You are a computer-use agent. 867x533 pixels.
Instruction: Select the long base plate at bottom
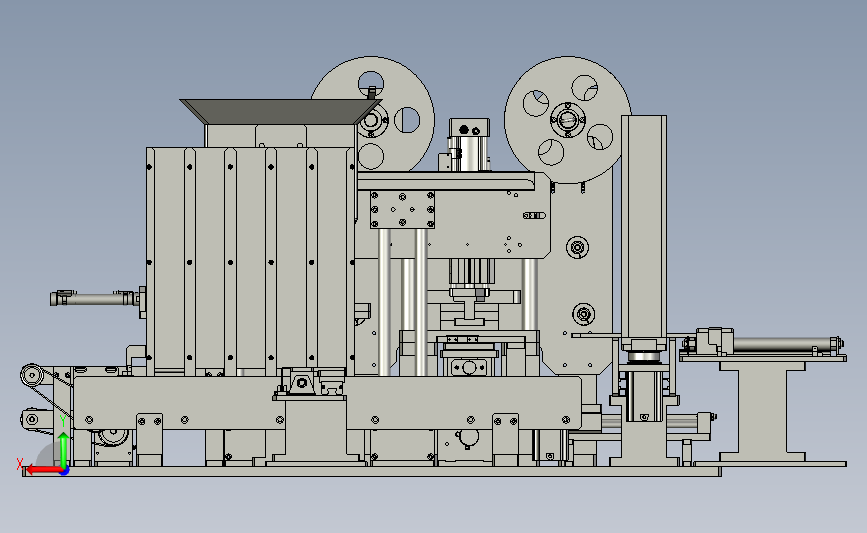(x=372, y=471)
